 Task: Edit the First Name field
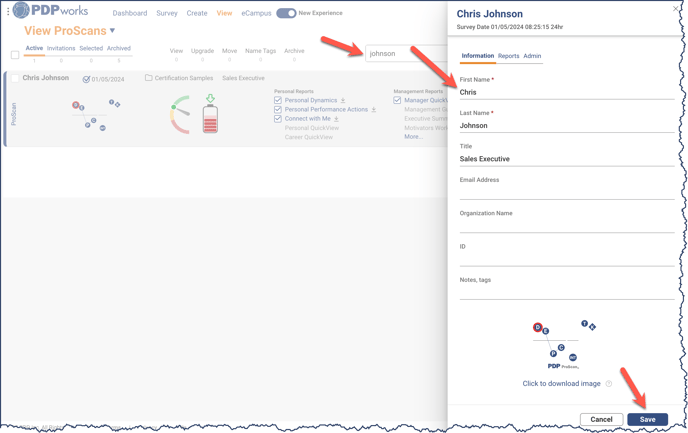pos(567,92)
